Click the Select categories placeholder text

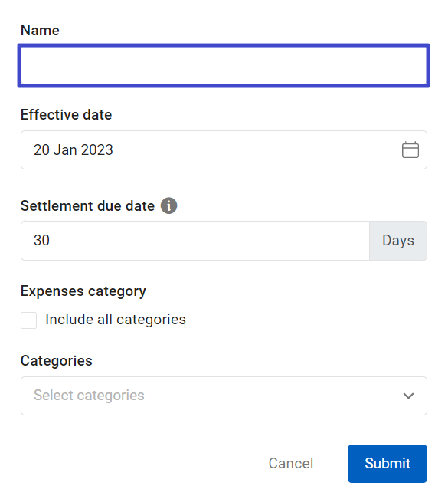[x=89, y=396]
